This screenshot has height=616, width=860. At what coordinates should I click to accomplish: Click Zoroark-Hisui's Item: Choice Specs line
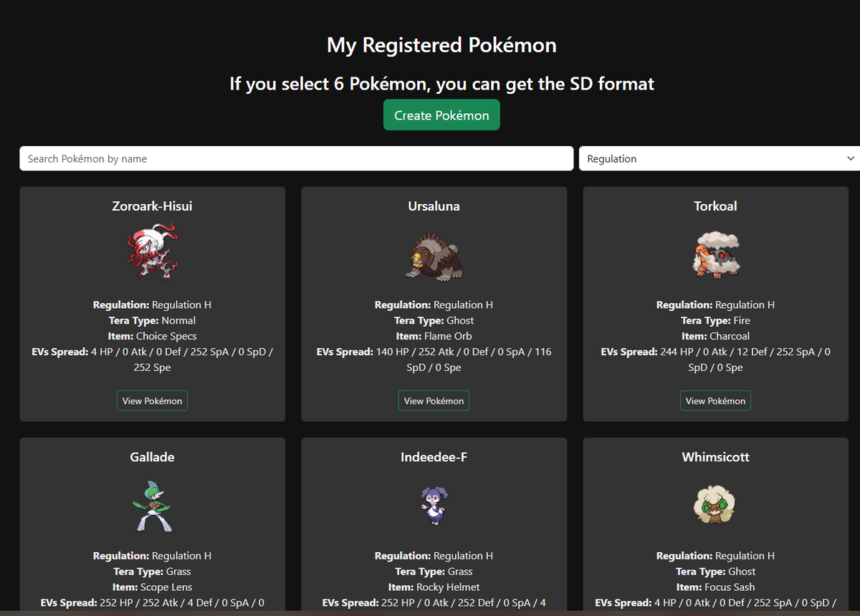click(152, 336)
